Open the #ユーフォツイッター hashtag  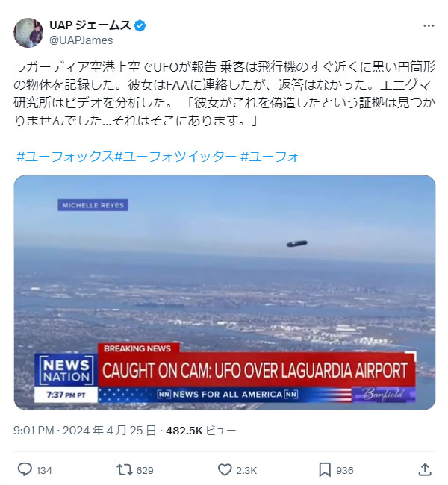click(175, 157)
